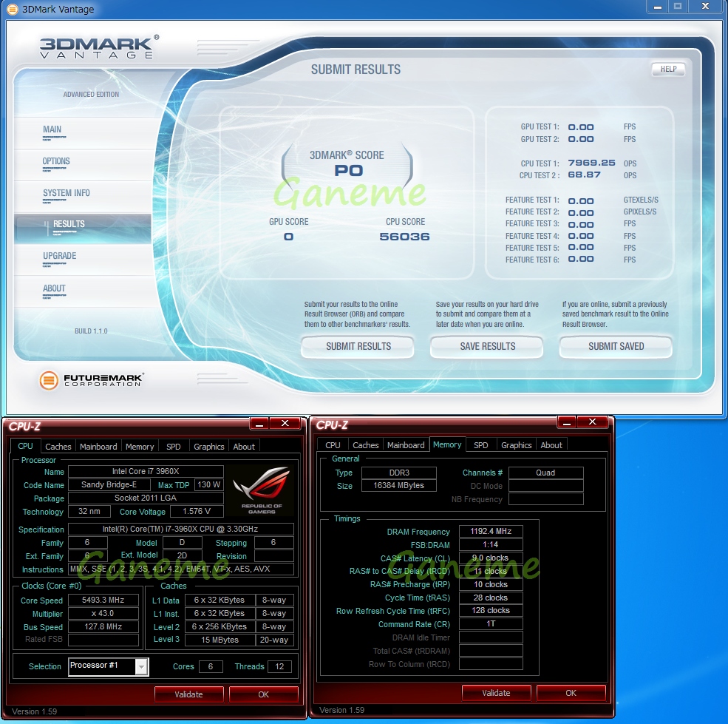728x724 pixels.
Task: Click the Futuremark Corporation logo
Action: click(x=92, y=380)
